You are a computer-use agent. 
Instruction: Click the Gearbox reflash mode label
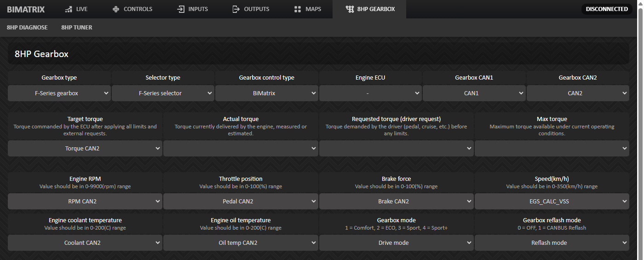tap(552, 220)
